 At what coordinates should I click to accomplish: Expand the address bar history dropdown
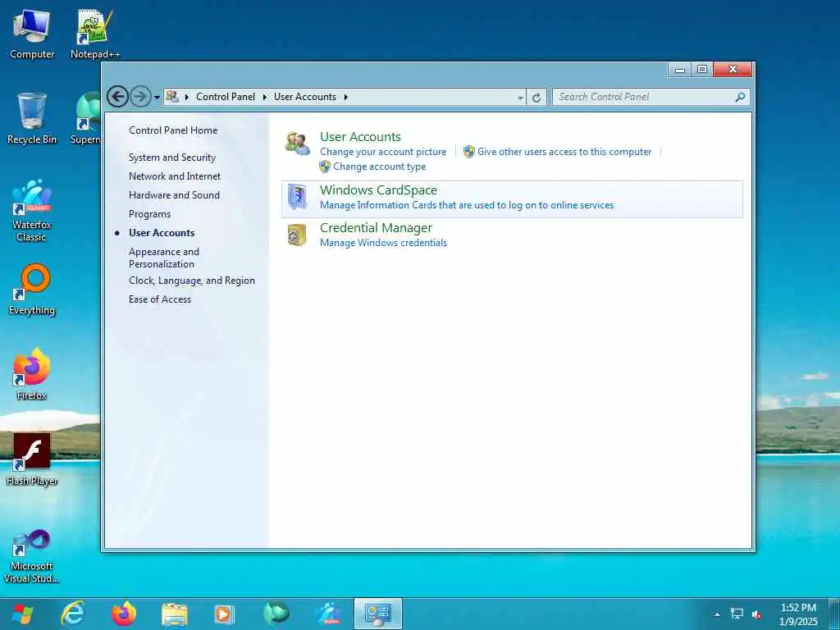coord(520,98)
